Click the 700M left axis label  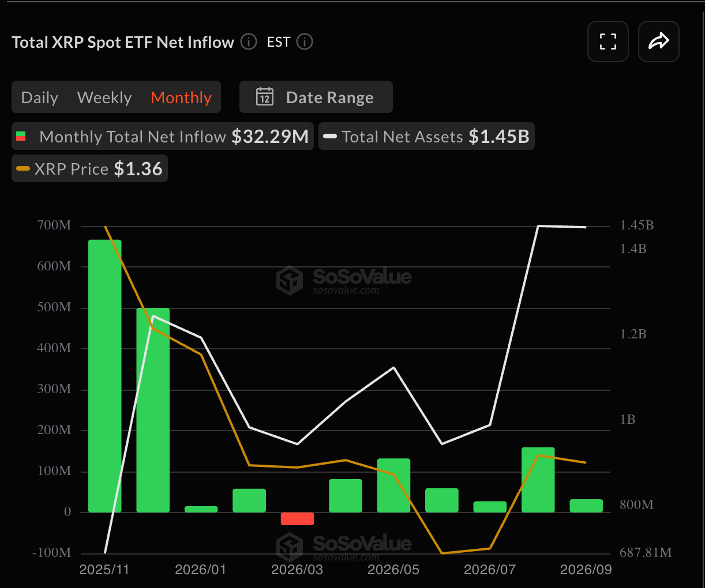54,225
